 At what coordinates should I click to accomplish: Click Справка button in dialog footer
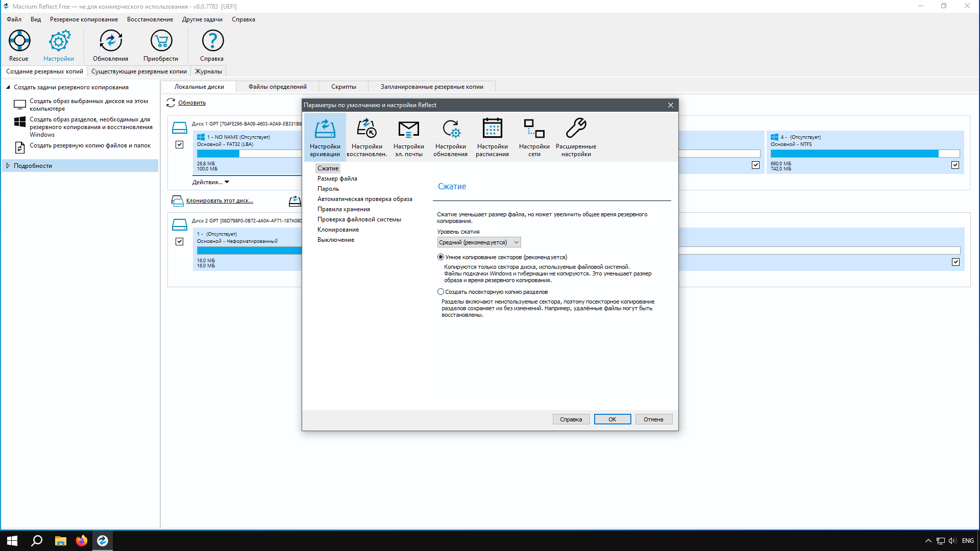tap(571, 419)
